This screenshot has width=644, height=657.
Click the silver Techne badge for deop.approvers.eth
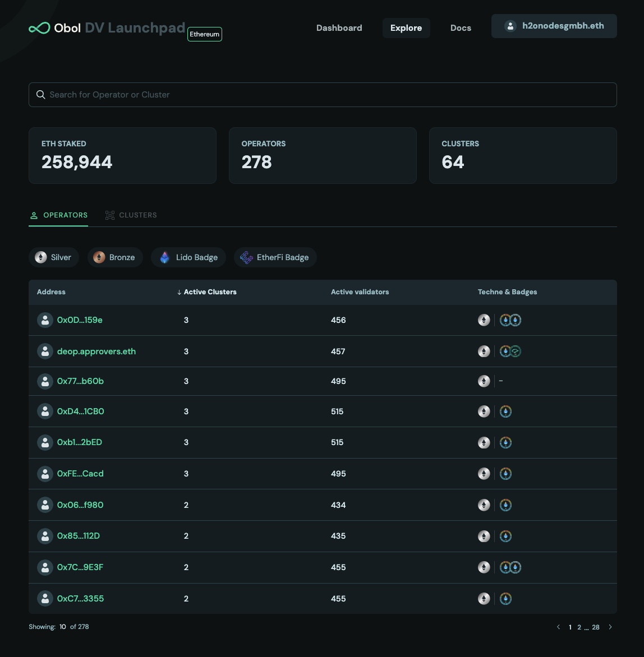[484, 351]
